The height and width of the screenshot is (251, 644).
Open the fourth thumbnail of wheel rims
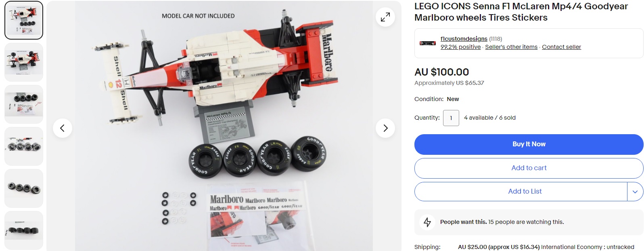coord(24,146)
